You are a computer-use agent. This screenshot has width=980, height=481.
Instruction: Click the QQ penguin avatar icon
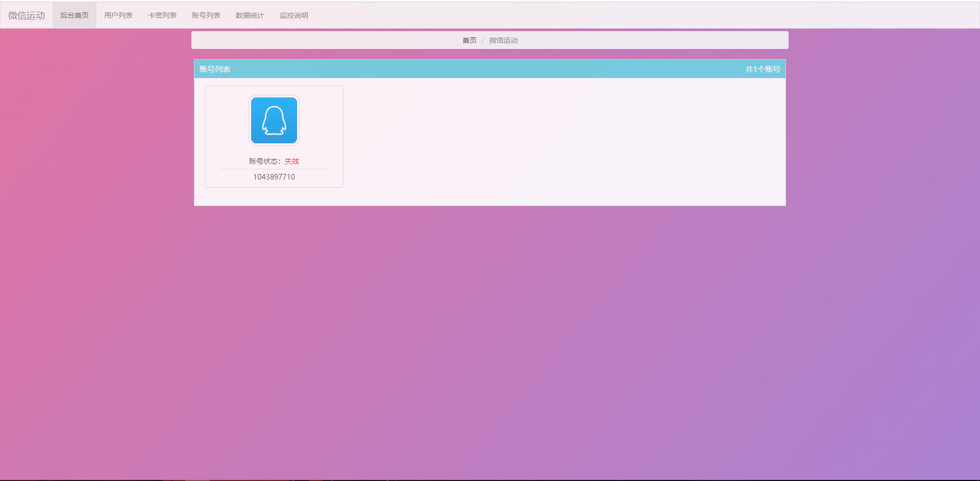[274, 120]
